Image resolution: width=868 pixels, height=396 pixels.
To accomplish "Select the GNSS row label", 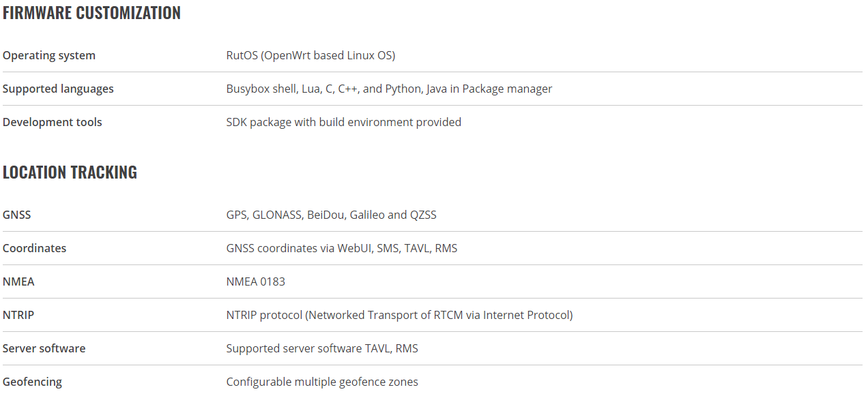I will pos(17,215).
